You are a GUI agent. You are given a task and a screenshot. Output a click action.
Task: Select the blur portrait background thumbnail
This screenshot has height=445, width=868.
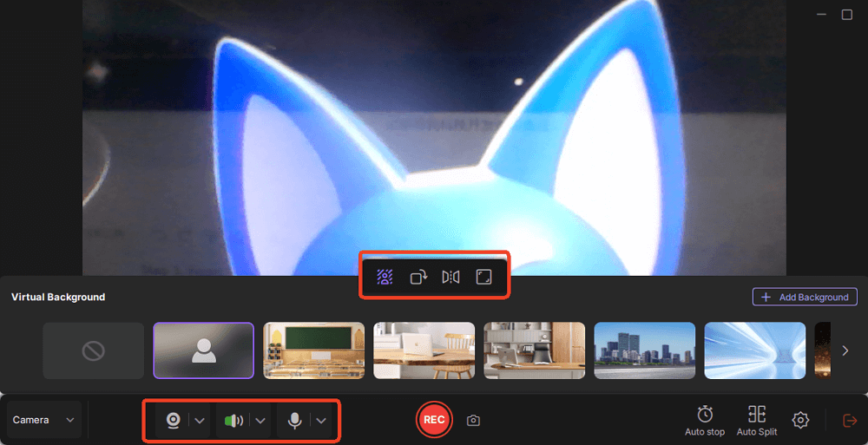click(x=204, y=351)
